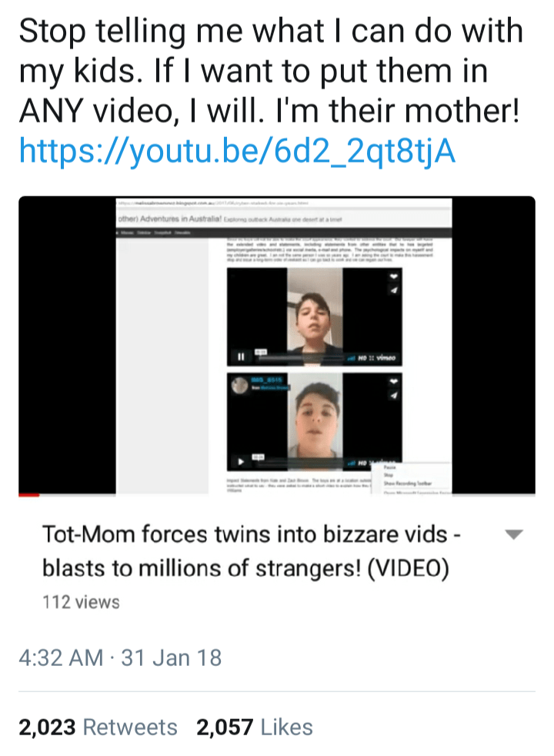Expand the dropdown arrow beside the video title
The height and width of the screenshot is (756, 554).
point(514,534)
